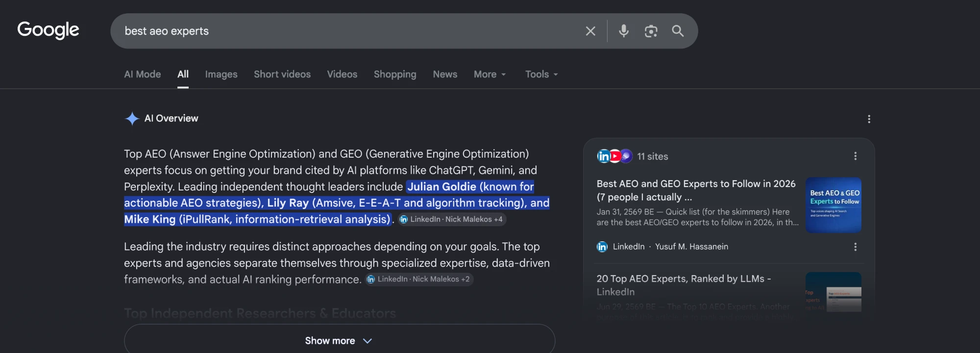Screen dimensions: 980x353
Task: Click the LinkedIn · Yusuf M. Hassanein source text
Action: [670, 247]
